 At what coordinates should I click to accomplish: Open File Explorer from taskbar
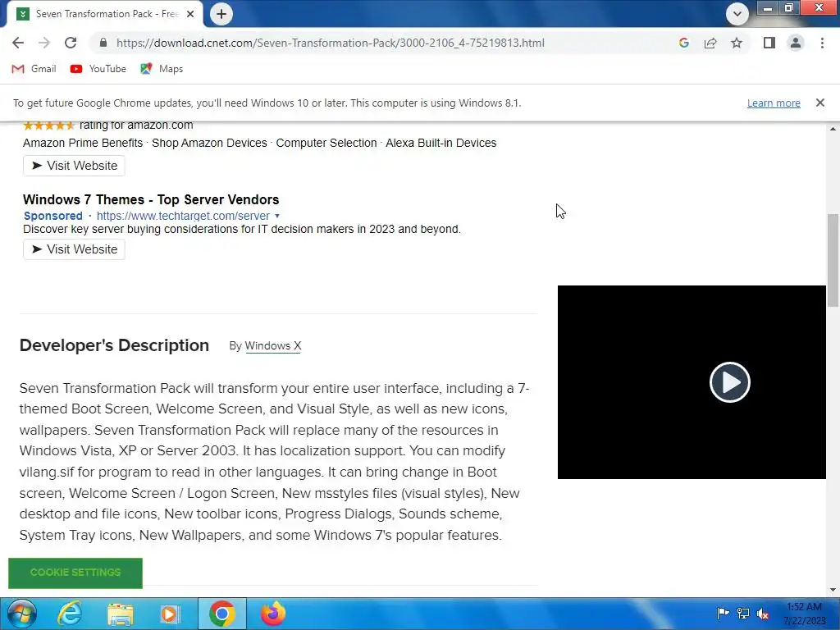(120, 614)
